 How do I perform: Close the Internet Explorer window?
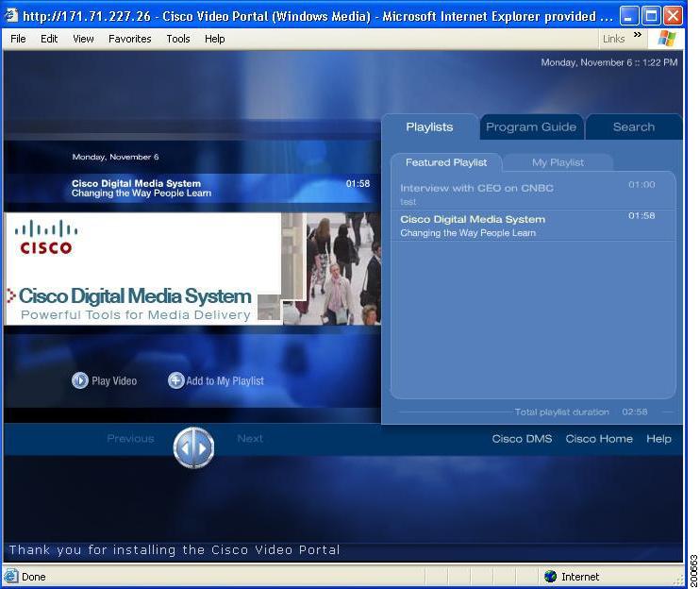pos(673,16)
